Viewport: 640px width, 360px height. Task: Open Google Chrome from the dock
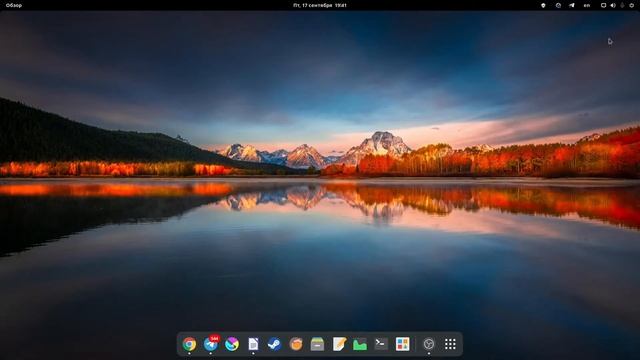pos(189,344)
